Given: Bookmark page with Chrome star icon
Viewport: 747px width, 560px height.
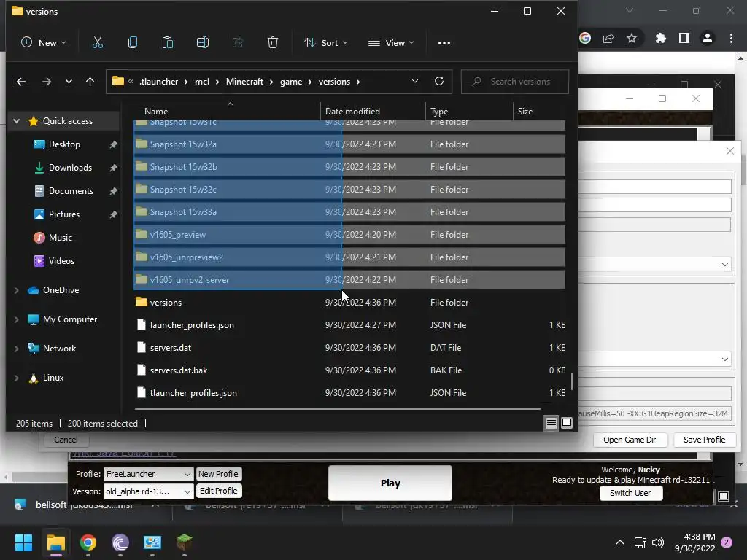Looking at the screenshot, I should pos(632,38).
